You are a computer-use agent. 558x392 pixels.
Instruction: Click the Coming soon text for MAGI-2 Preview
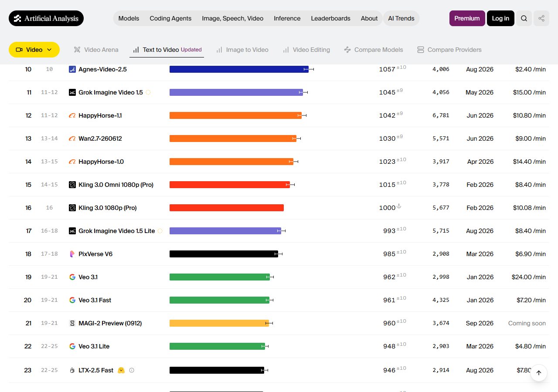point(527,323)
